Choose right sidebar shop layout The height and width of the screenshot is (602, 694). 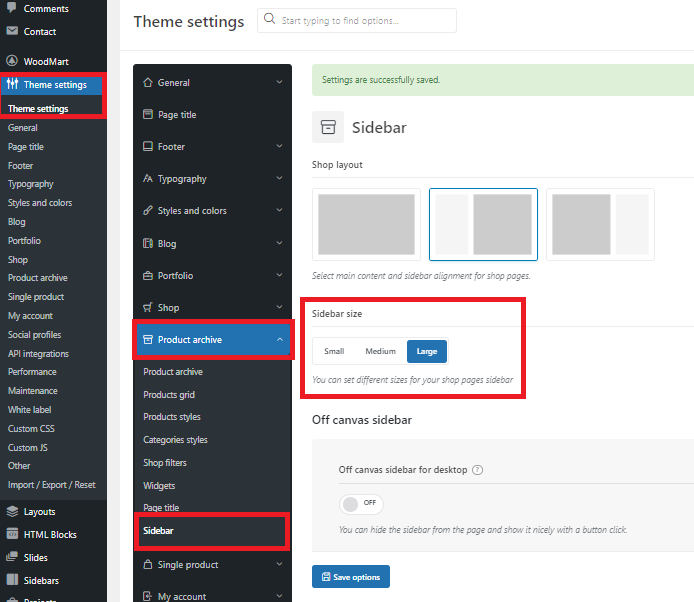point(600,224)
